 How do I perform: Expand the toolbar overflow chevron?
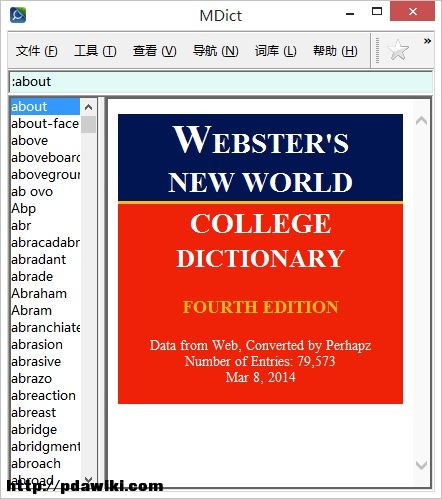tap(427, 41)
